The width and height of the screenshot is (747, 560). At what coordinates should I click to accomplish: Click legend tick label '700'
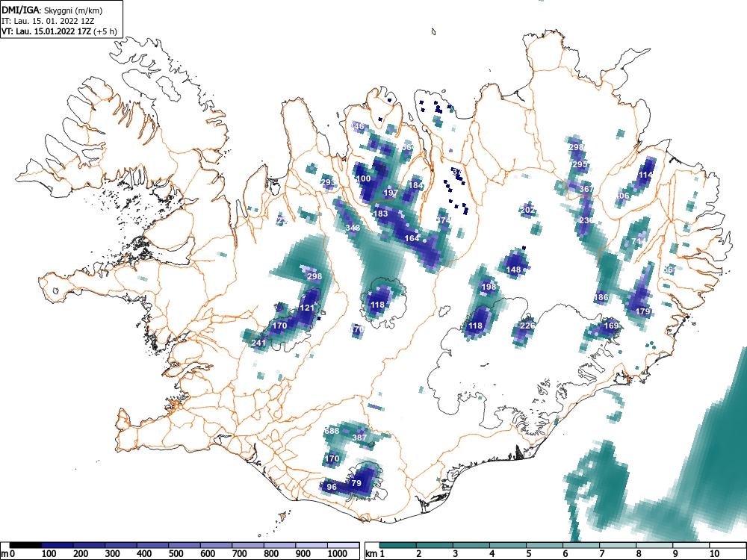[x=240, y=554]
